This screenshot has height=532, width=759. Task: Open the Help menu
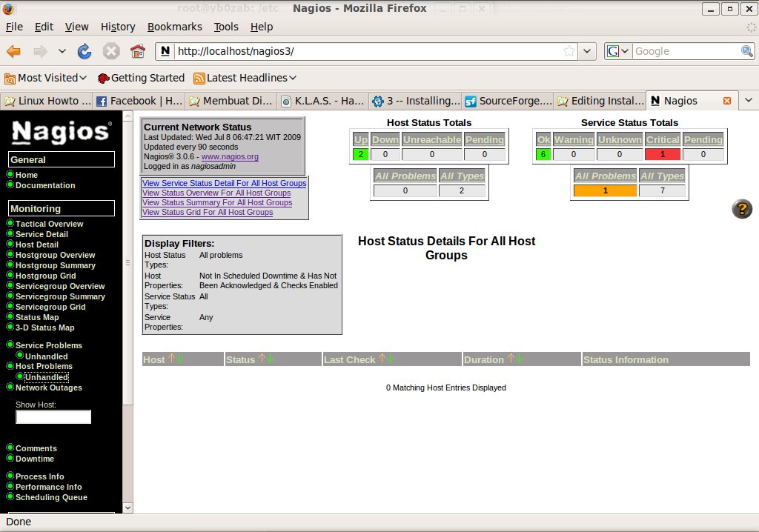pyautogui.click(x=262, y=27)
